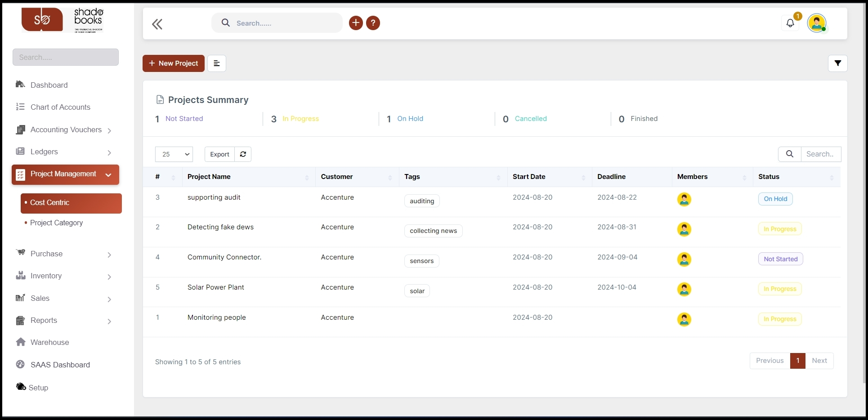Focus the table search input
This screenshot has height=420, width=868.
click(821, 154)
